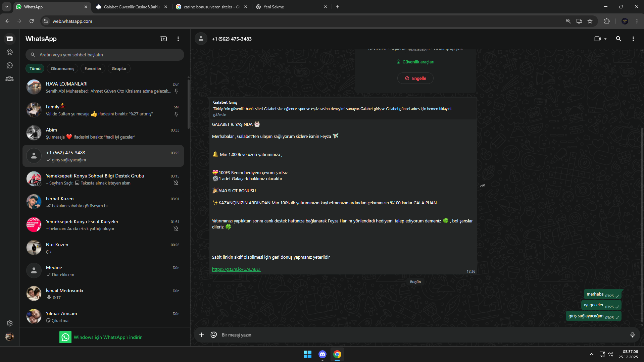644x362 pixels.
Task: Switch to the Yeni Sekme tab
Action: [x=291, y=7]
